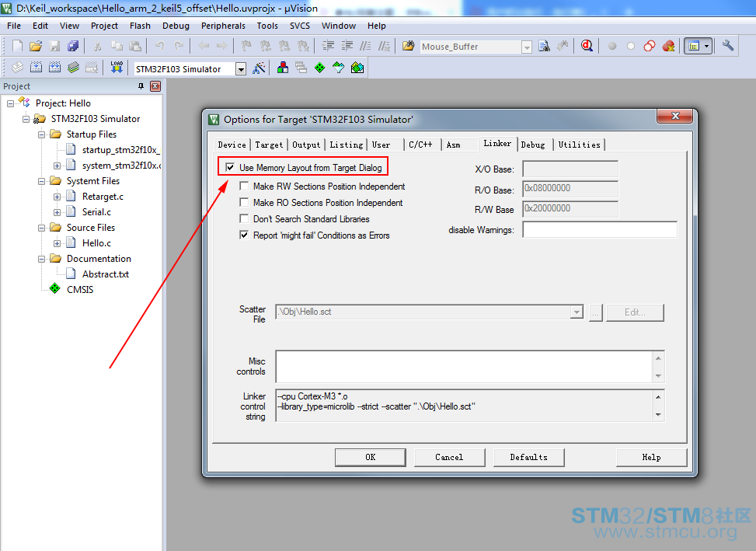The height and width of the screenshot is (551, 756).
Task: Enable Make RO Sections Position Independent
Action: pyautogui.click(x=245, y=203)
